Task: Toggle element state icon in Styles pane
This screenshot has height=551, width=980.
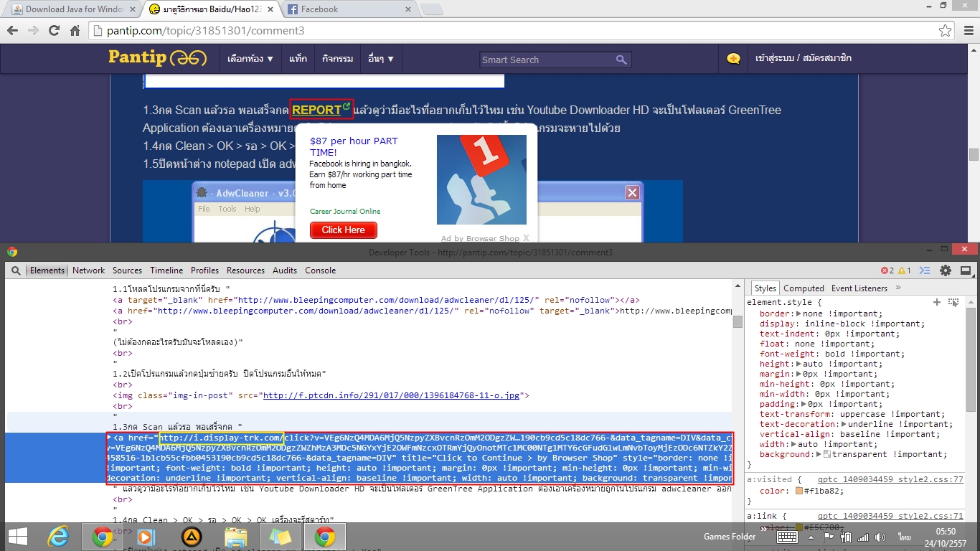Action: point(953,302)
